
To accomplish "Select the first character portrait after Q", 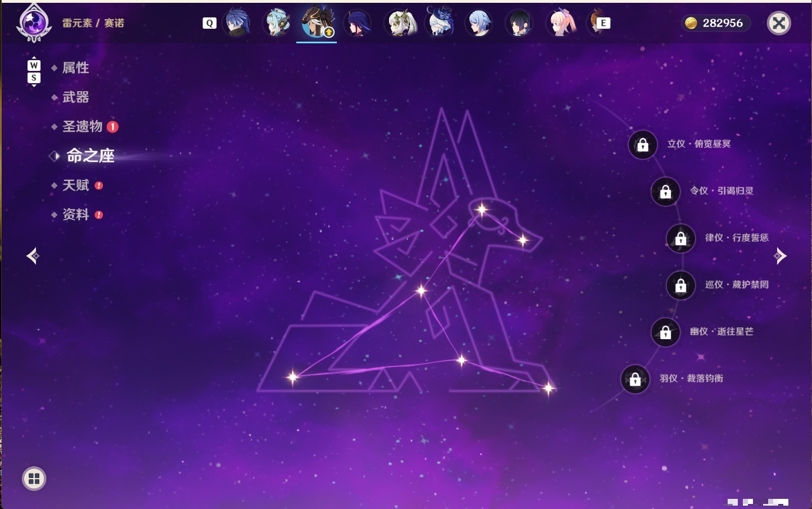I will 237,23.
